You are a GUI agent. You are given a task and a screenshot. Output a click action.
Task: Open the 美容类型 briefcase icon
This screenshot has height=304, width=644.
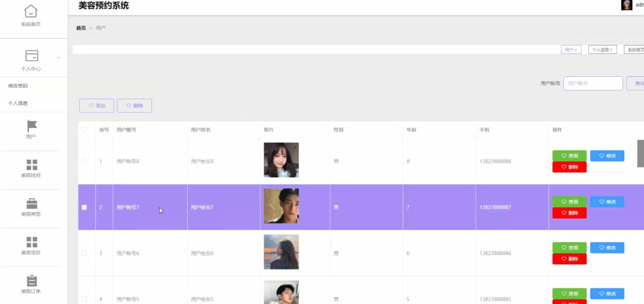point(32,203)
